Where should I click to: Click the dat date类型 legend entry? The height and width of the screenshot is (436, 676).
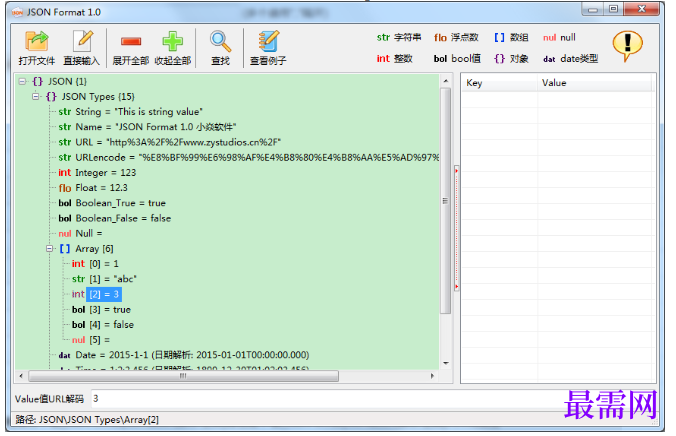(570, 59)
